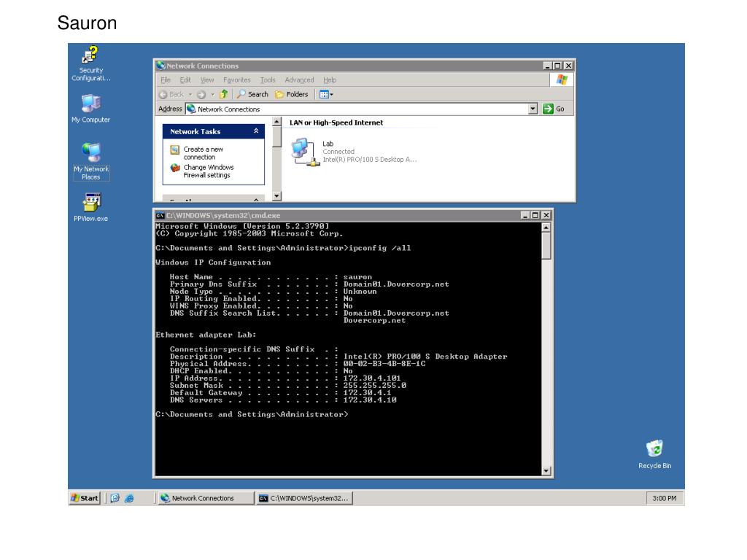
Task: Click the Default Gateway value 172.30.4.1
Action: 368,393
